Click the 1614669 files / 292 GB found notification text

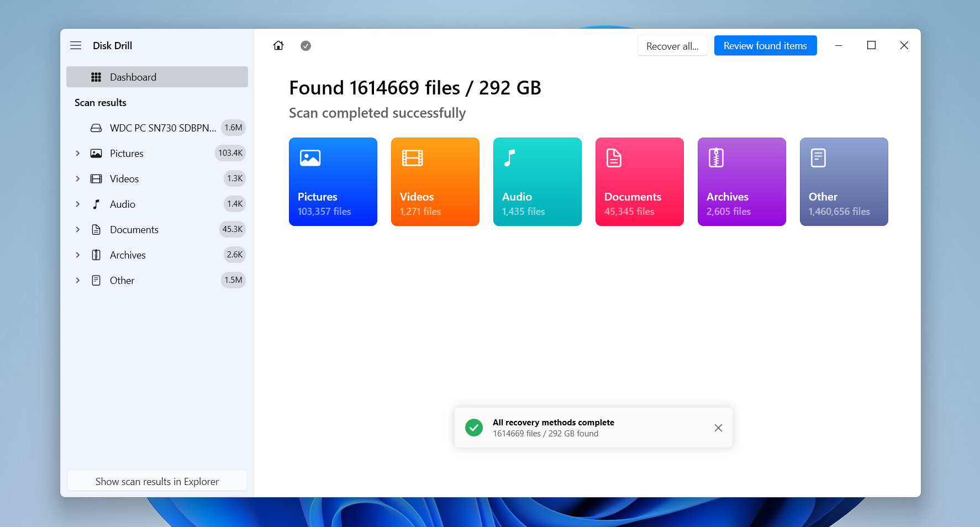click(545, 434)
